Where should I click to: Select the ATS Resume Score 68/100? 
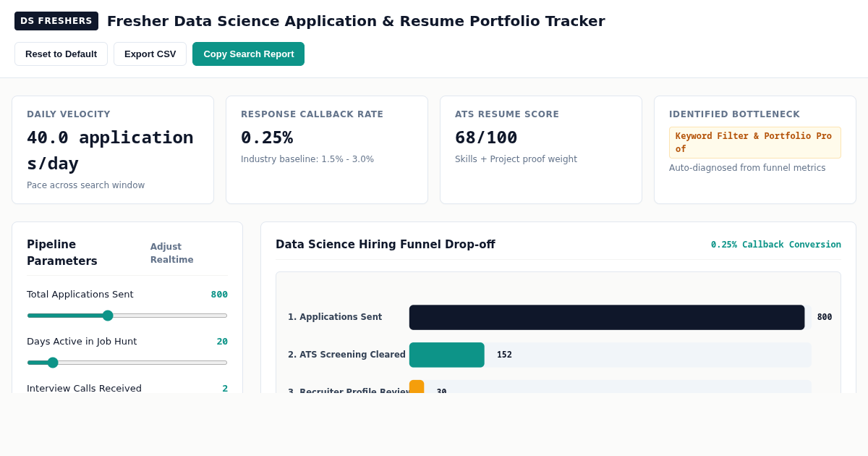click(486, 138)
